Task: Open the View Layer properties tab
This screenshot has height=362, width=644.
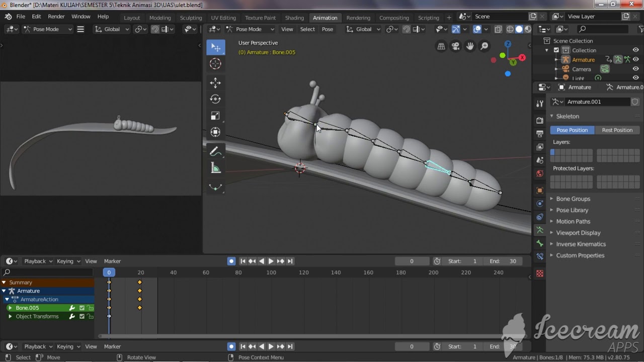Action: pos(540,147)
